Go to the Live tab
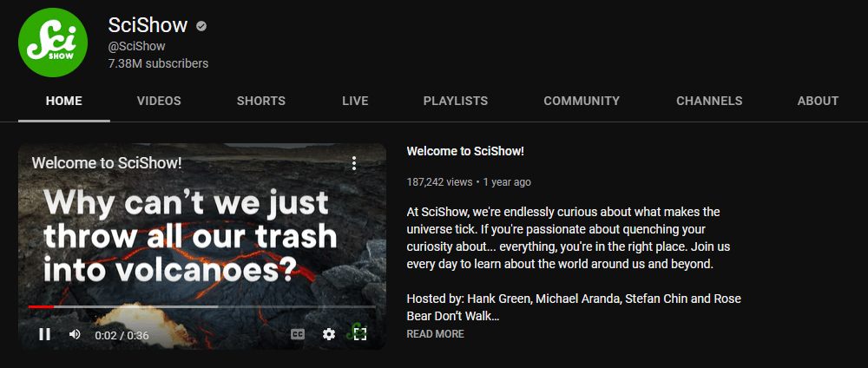This screenshot has height=368, width=868. coord(355,101)
